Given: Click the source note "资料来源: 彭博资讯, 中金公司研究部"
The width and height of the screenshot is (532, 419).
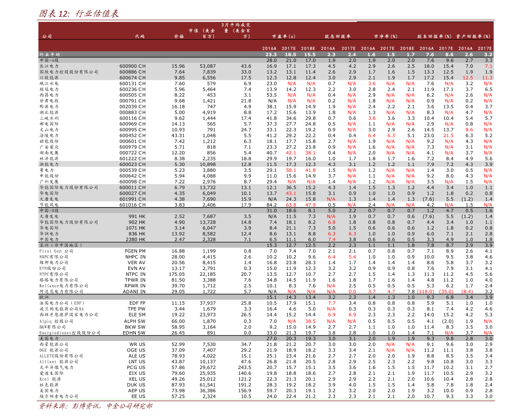Looking at the screenshot, I should coord(96,406).
